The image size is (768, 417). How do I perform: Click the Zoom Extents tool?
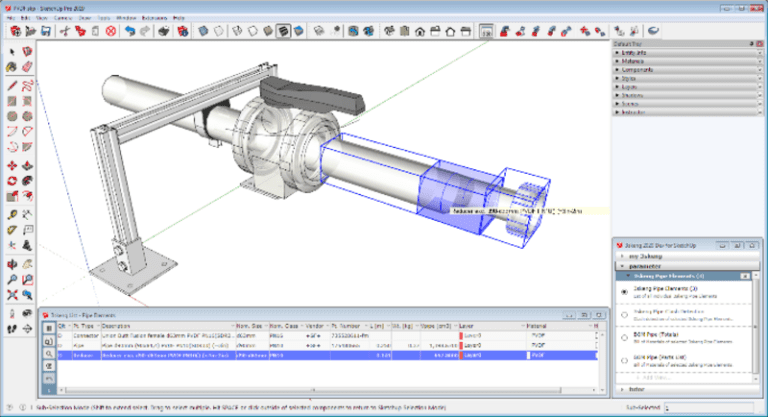tap(12, 295)
